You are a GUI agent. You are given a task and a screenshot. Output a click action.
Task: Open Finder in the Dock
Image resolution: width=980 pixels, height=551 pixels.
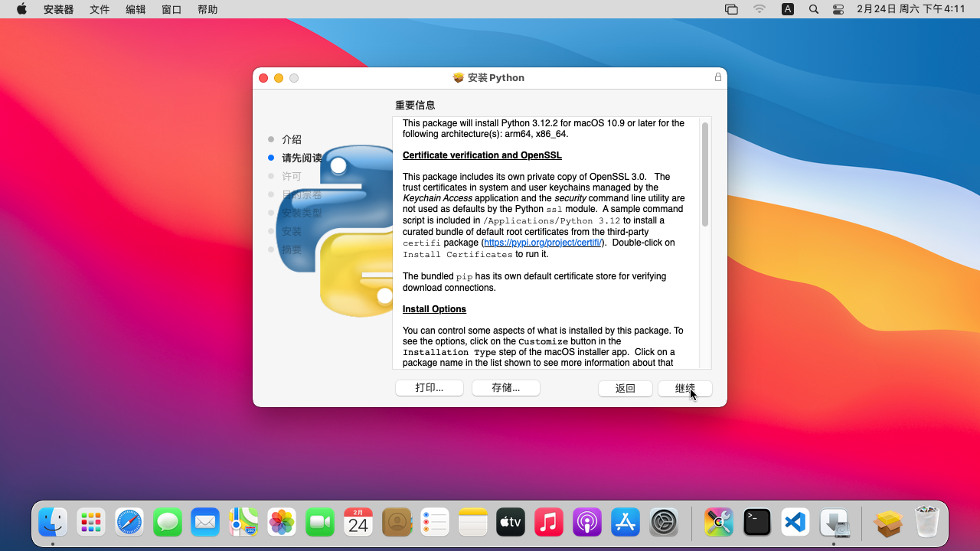coord(53,523)
